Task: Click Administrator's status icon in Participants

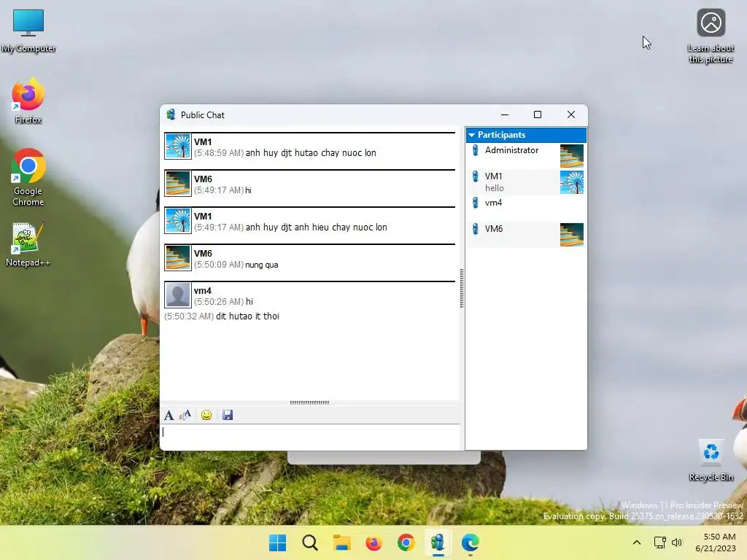Action: [x=475, y=150]
